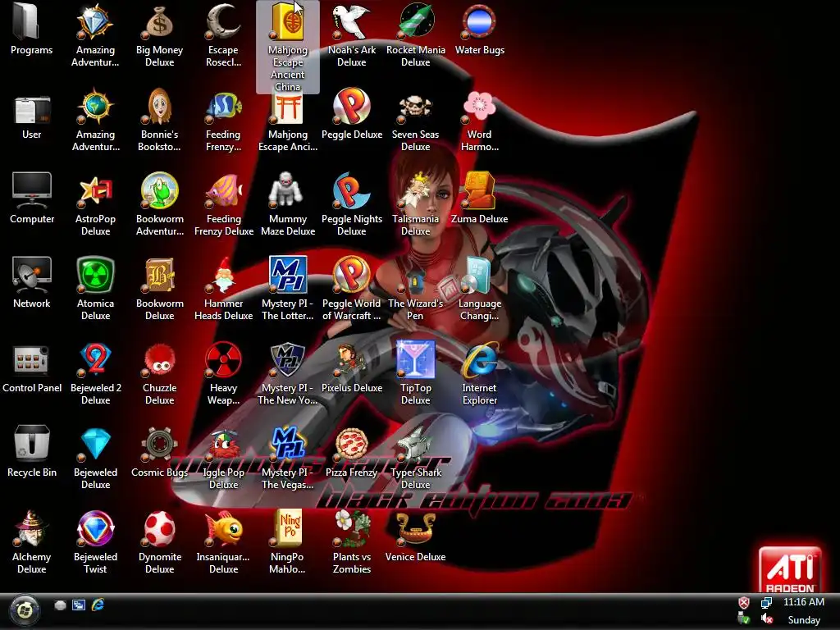Viewport: 840px width, 630px height.
Task: Open Typer Shark Deluxe icon
Action: click(416, 445)
